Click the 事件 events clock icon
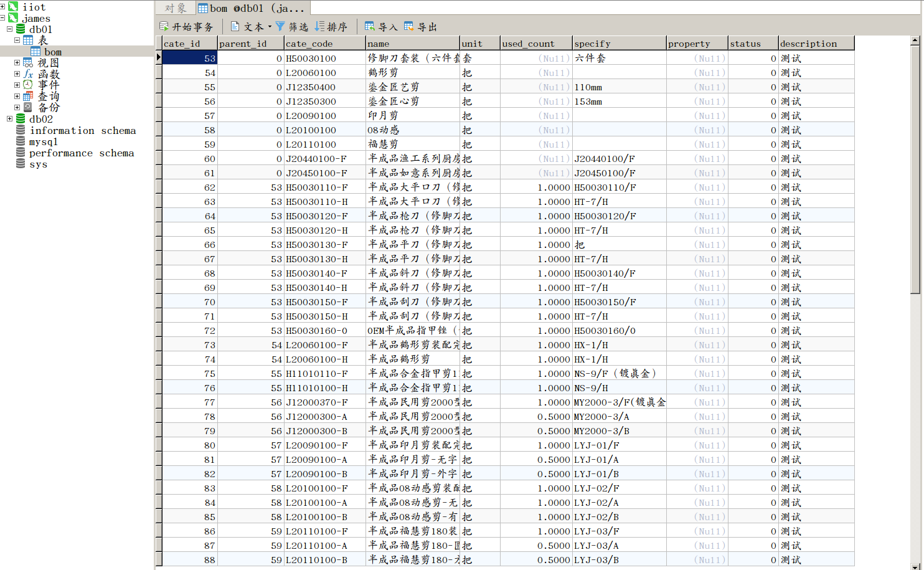This screenshot has width=924, height=570. (28, 85)
